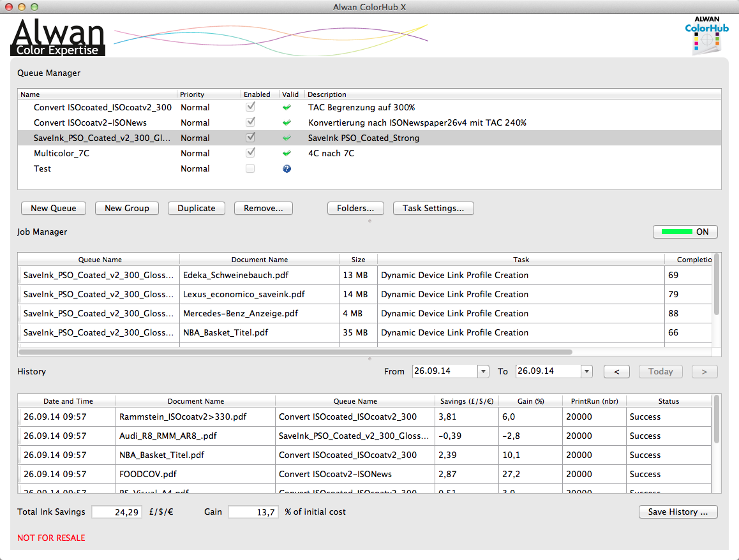The image size is (739, 560).
Task: Click the Today button
Action: coord(661,371)
